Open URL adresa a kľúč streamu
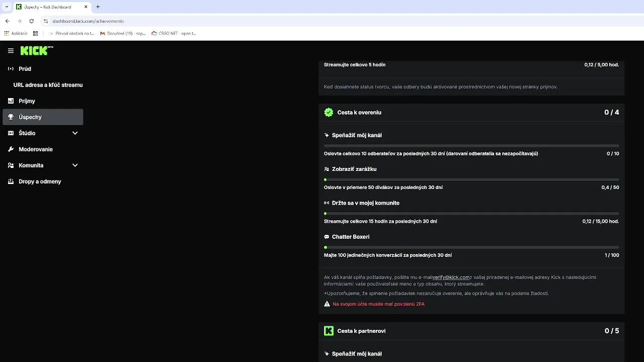This screenshot has width=644, height=362. pos(48,85)
